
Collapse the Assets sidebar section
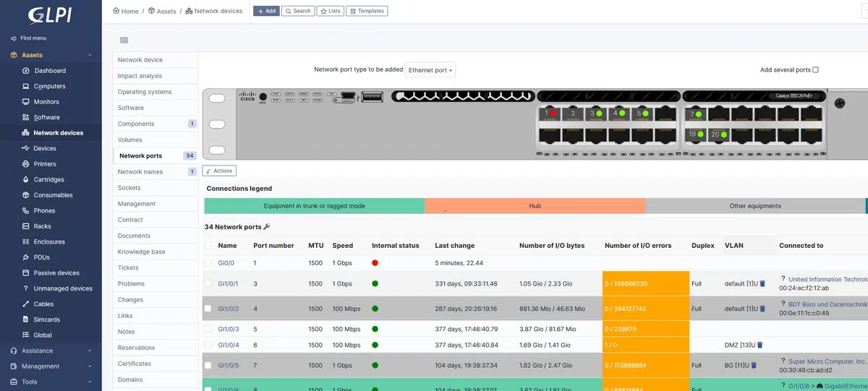[x=90, y=55]
